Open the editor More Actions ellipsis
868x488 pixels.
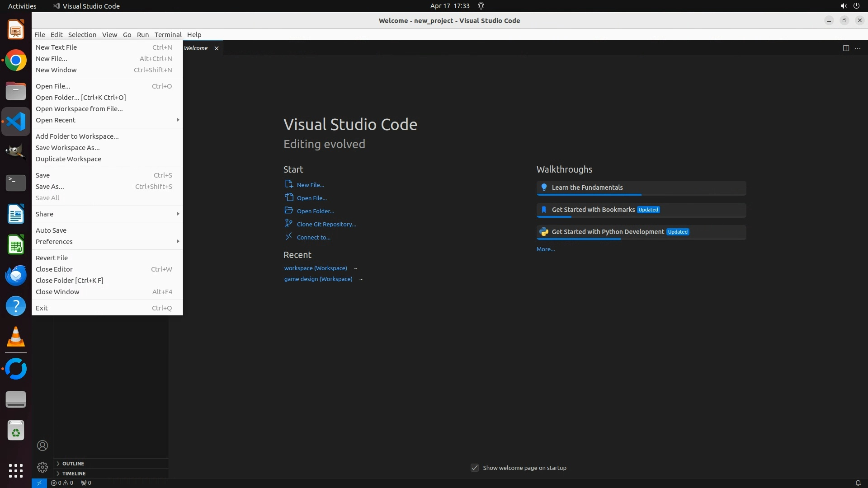point(858,48)
